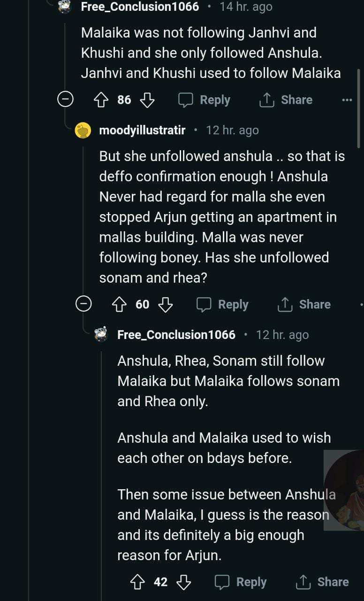
Task: Click the vertical scrollbar on the right edge
Action: [x=359, y=108]
